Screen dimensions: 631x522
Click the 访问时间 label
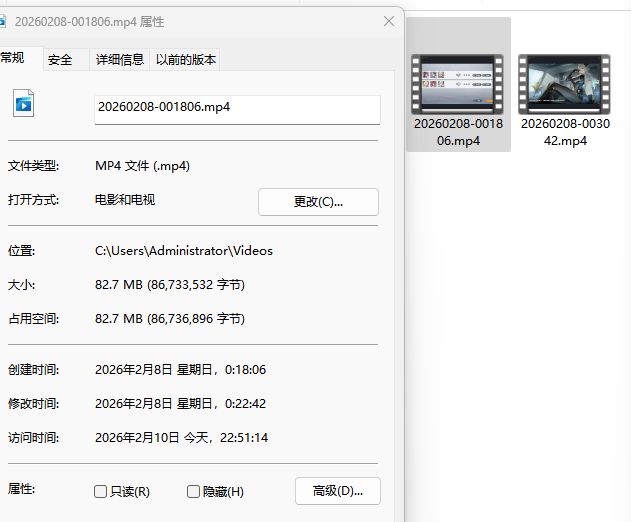33,437
